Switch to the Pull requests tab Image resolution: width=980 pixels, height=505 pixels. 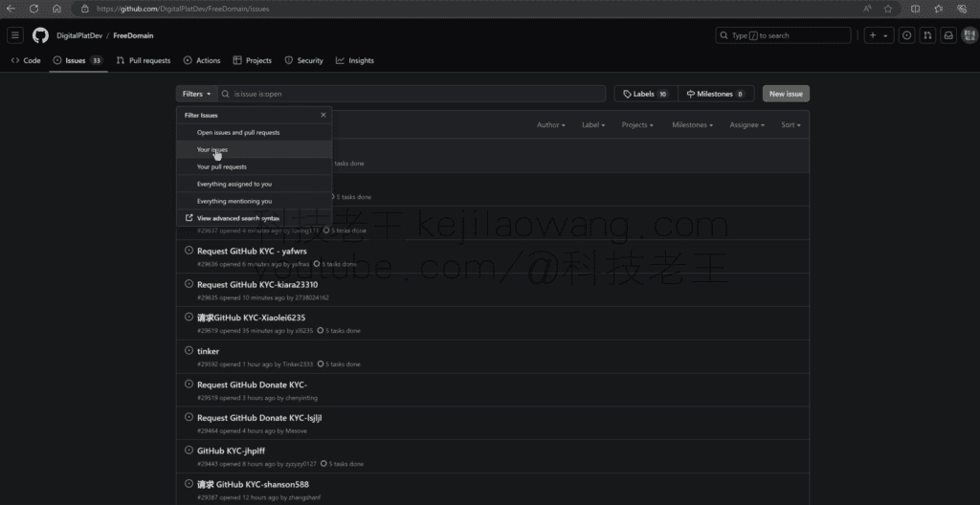pos(144,60)
